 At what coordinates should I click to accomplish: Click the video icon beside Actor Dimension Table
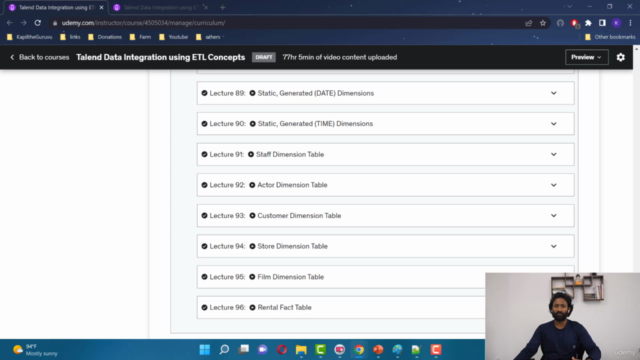pyautogui.click(x=252, y=185)
